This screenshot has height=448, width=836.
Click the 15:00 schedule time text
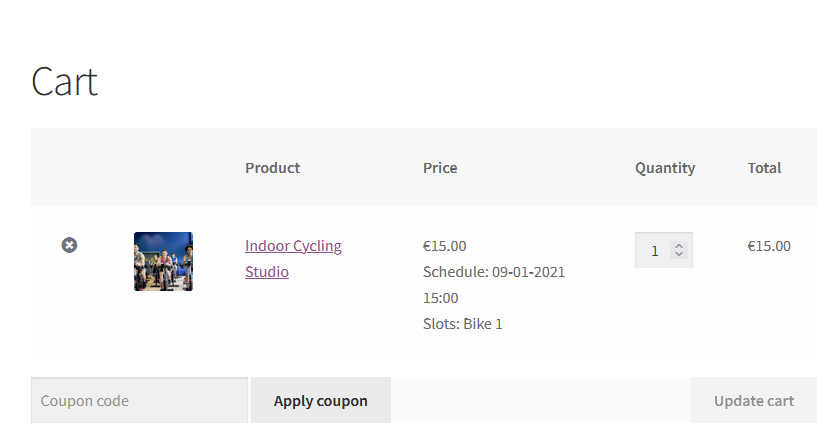click(440, 298)
